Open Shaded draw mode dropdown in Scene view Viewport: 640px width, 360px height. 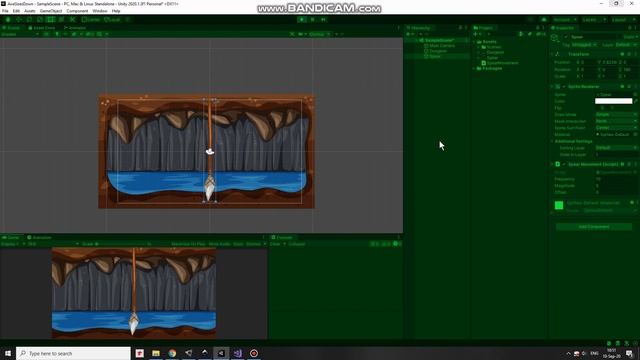20,34
